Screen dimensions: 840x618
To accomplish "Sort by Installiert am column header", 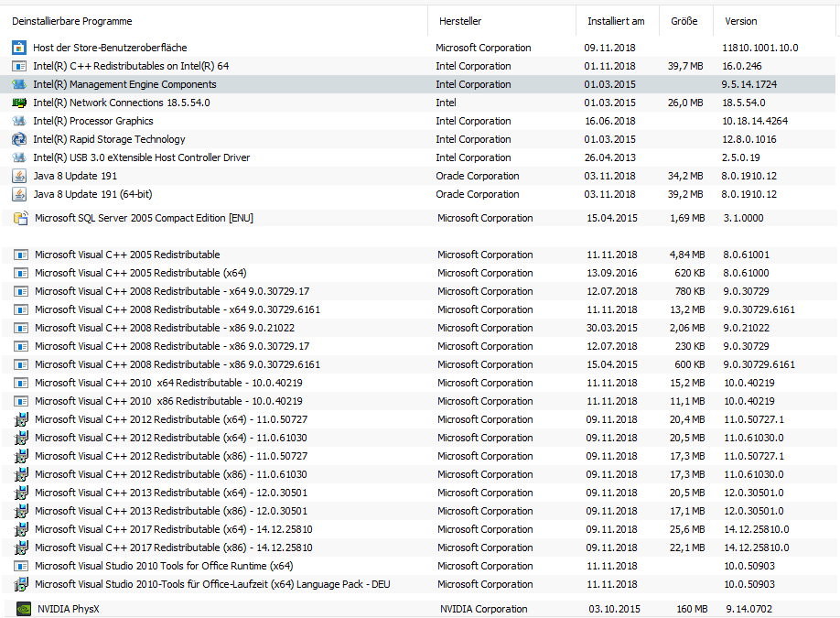I will (616, 21).
